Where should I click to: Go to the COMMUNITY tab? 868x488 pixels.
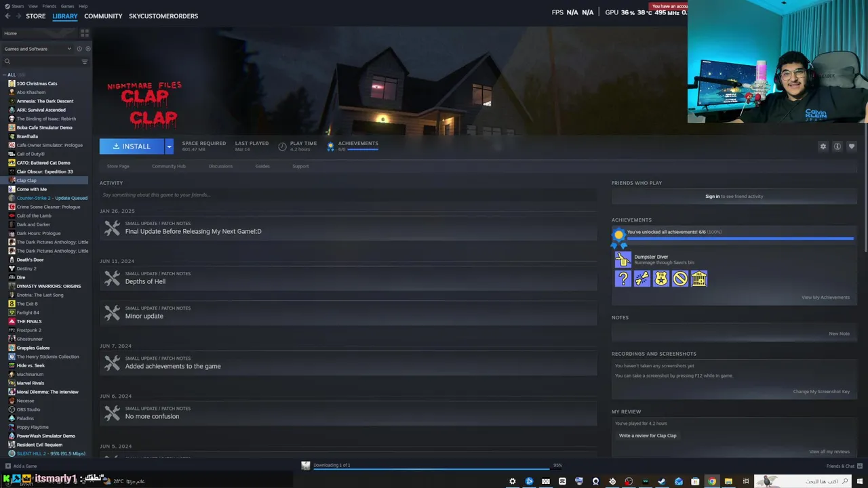coord(103,16)
